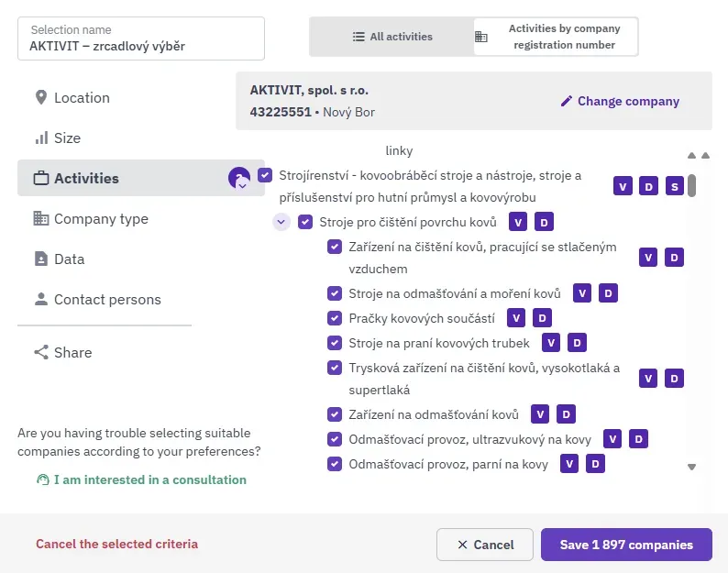The image size is (728, 573).
Task: Uncheck Stroje na odmašťování a moření kovů
Action: click(335, 293)
